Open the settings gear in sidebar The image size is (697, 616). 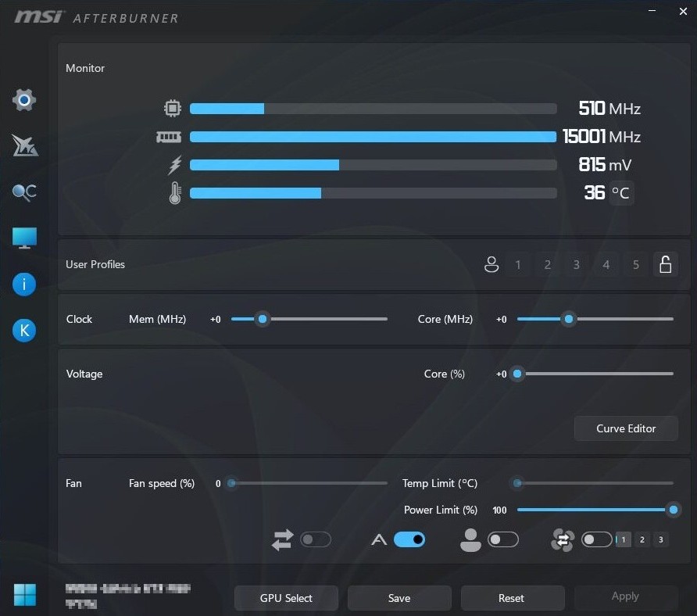coord(24,99)
